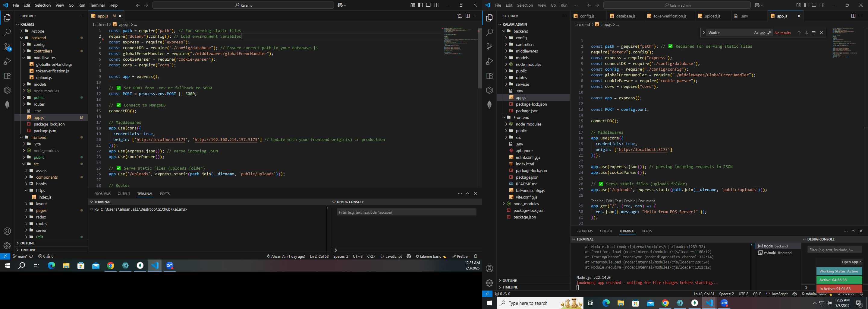Split editor right in kalam admin window

click(x=853, y=16)
